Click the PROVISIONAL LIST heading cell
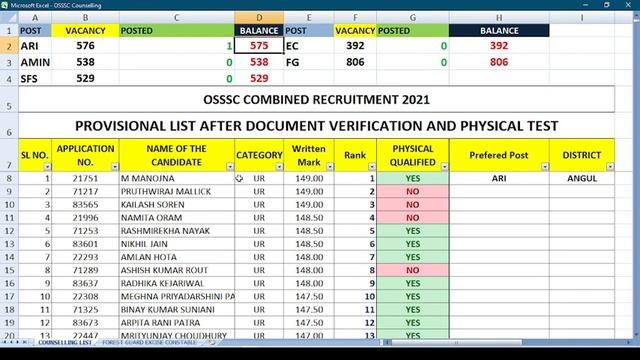This screenshot has width=640, height=360. click(316, 126)
